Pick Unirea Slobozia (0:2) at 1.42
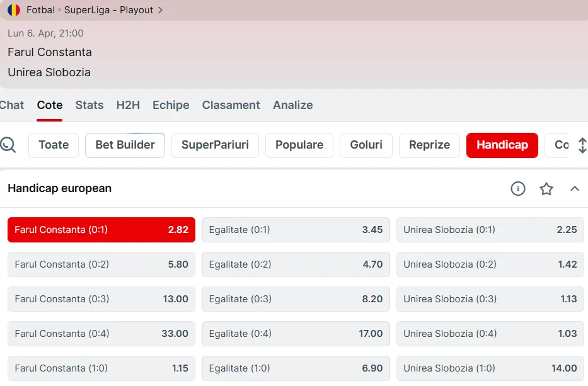Image resolution: width=588 pixels, height=386 pixels. (490, 264)
